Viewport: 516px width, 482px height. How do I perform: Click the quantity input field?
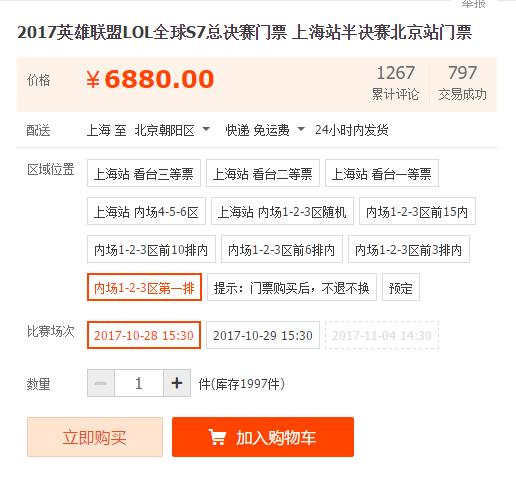pyautogui.click(x=139, y=383)
